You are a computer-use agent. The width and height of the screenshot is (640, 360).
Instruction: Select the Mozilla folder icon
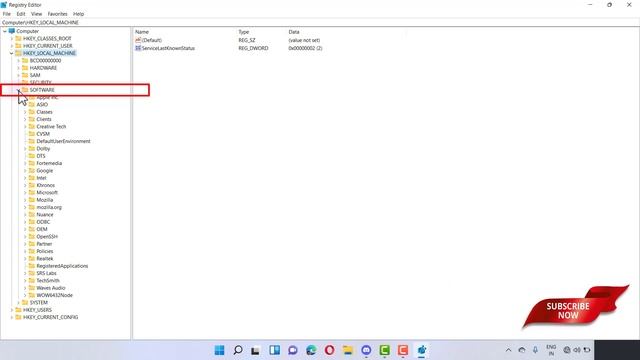[32, 200]
